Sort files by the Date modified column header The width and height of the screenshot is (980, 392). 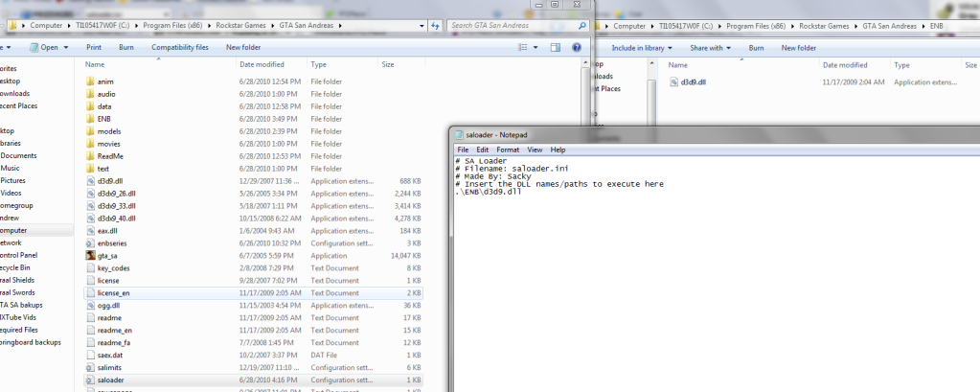(262, 64)
